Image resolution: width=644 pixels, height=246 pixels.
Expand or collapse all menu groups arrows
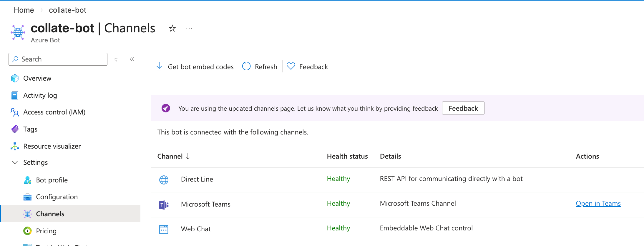(116, 59)
